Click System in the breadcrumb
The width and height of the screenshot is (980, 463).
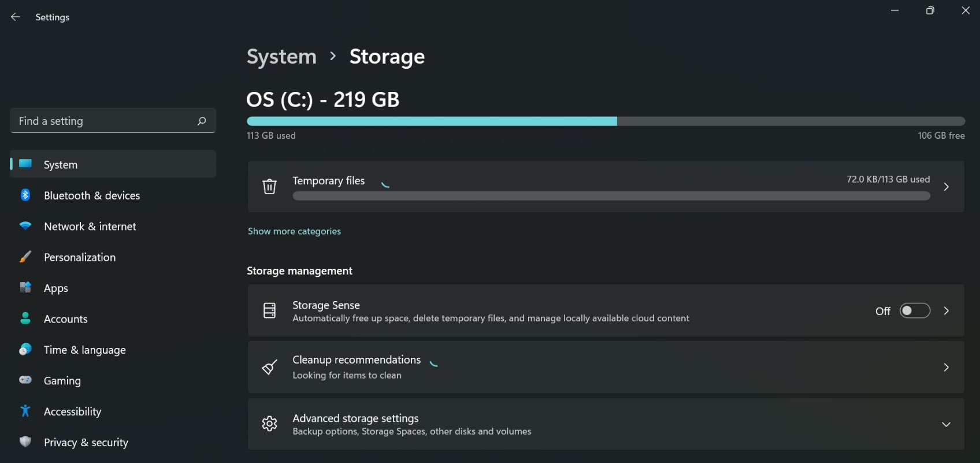pos(281,57)
